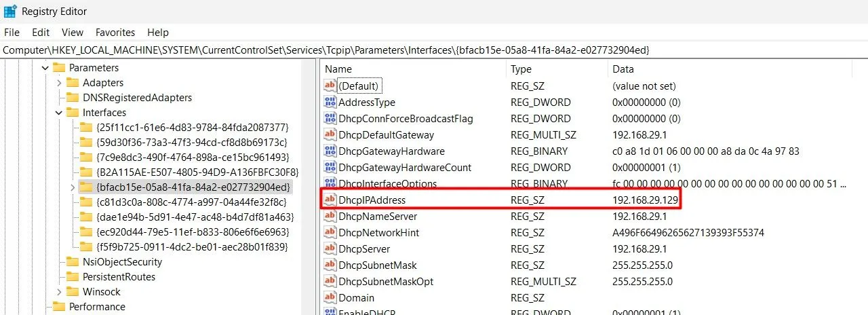Open the File menu
The width and height of the screenshot is (868, 315).
[12, 32]
